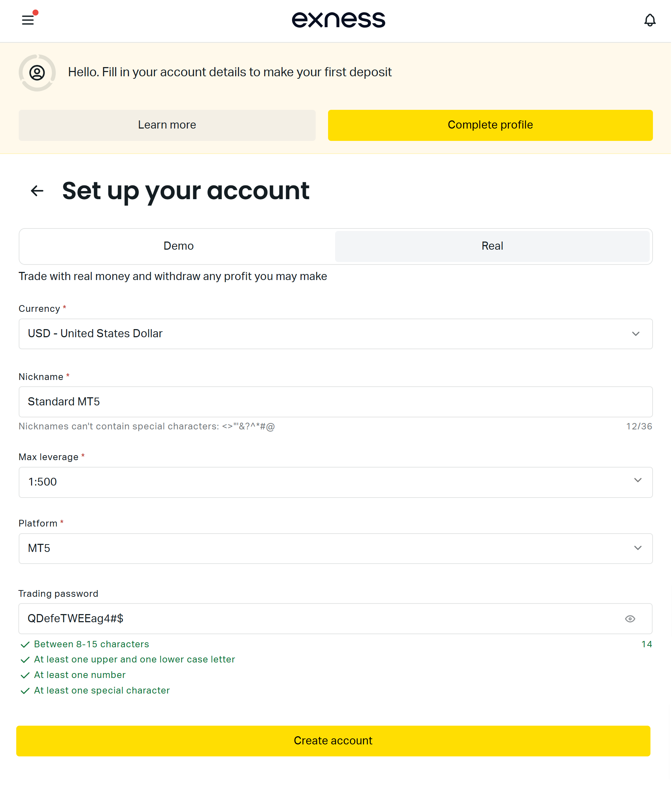Click the Platform chevron arrow
This screenshot has height=791, width=672.
(638, 549)
